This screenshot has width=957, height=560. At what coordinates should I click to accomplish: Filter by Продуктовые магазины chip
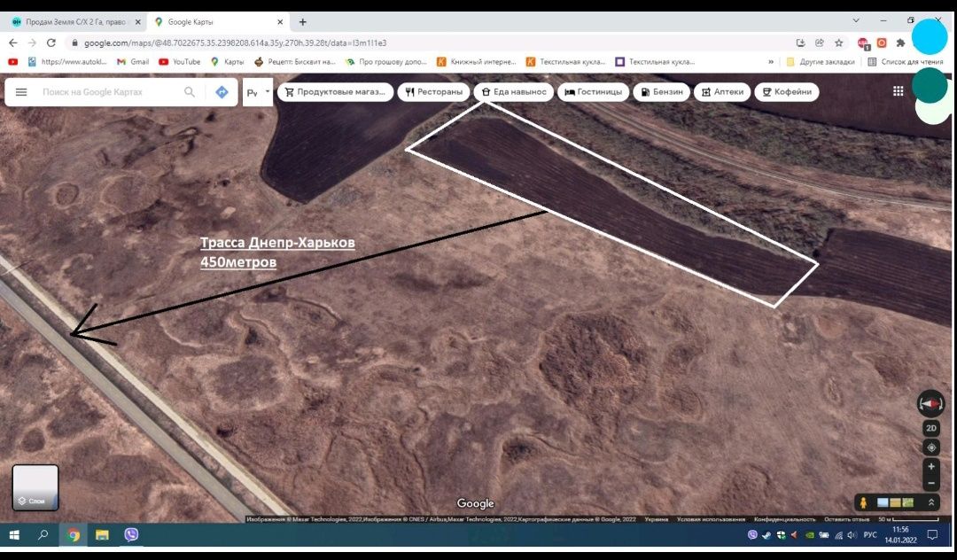point(335,92)
